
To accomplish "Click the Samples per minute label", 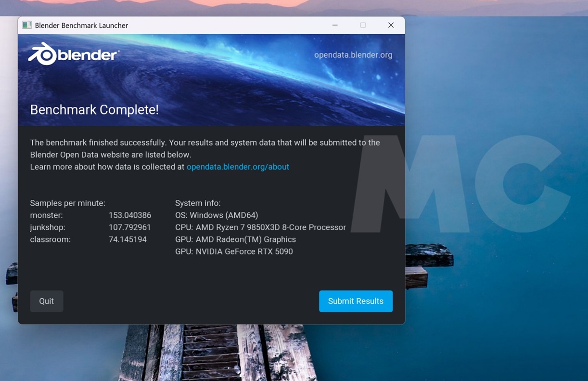I will (67, 203).
